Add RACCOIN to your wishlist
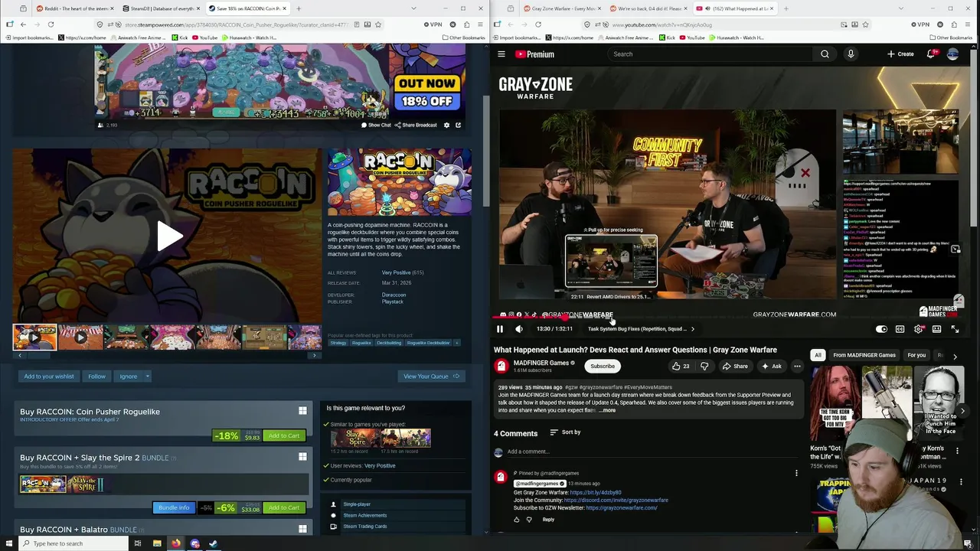The image size is (980, 551). point(49,376)
